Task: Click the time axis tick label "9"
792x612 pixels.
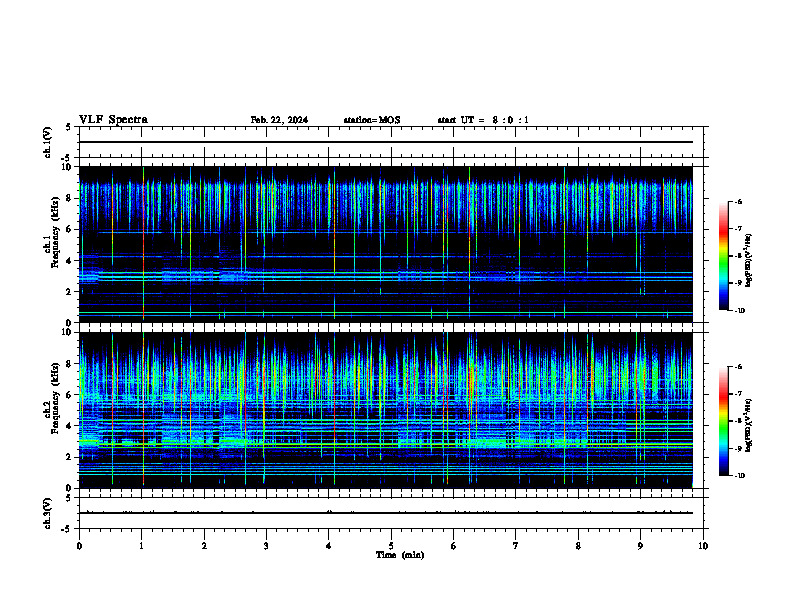Action: coord(640,546)
